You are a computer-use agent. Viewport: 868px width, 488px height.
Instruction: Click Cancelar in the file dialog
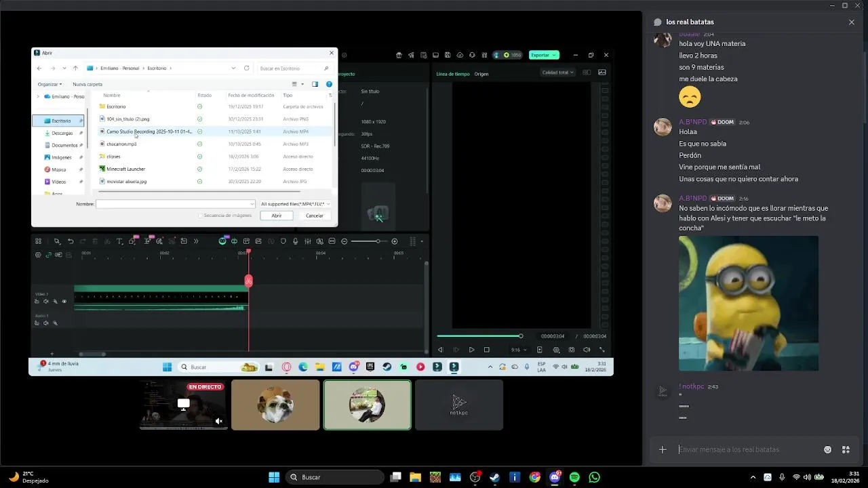point(315,216)
